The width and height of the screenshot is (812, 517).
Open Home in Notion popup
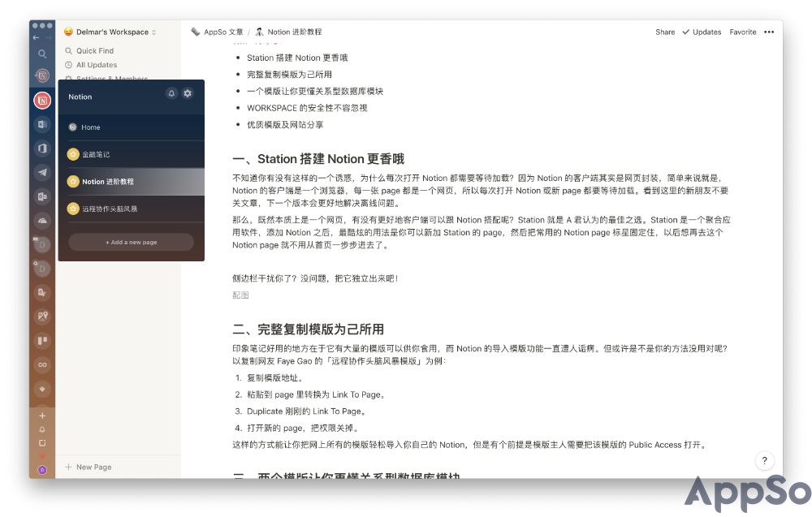click(132, 127)
